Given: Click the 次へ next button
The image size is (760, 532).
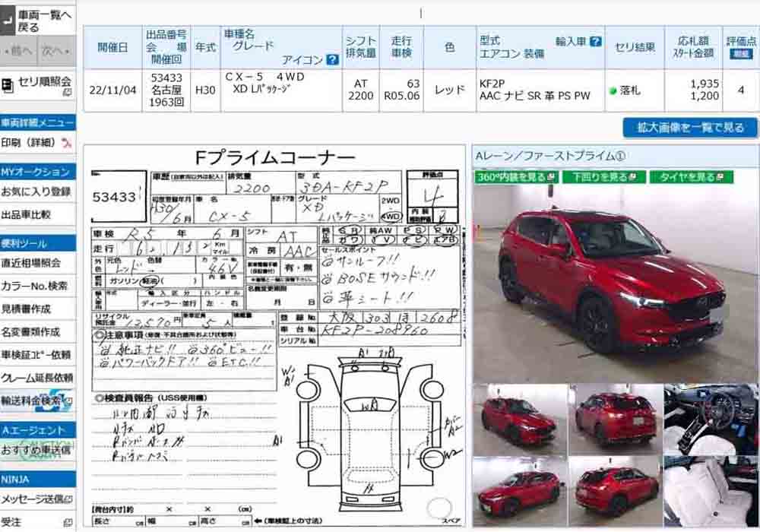Looking at the screenshot, I should tap(56, 50).
